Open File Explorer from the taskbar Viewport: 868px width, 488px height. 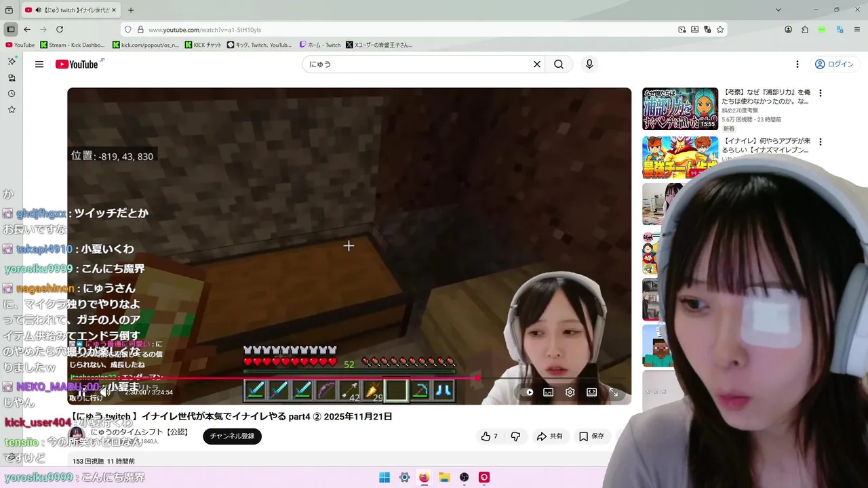point(444,477)
